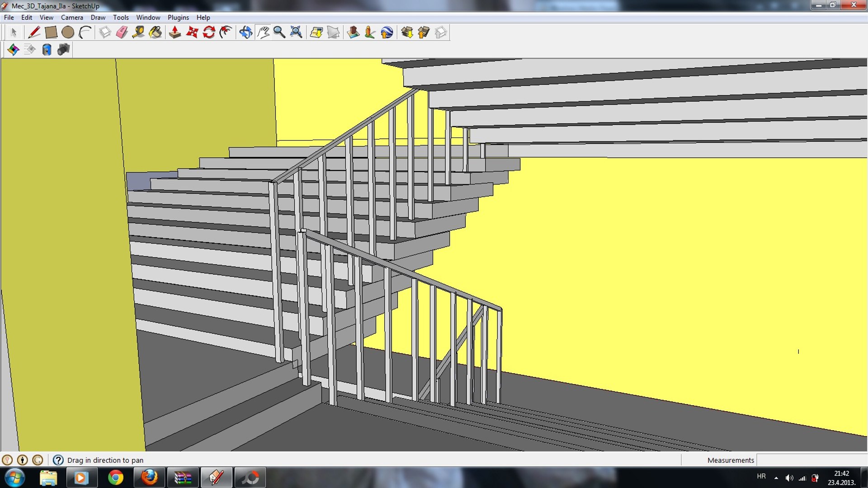The image size is (868, 488).
Task: Click the Share Model upload icon
Action: click(x=424, y=33)
